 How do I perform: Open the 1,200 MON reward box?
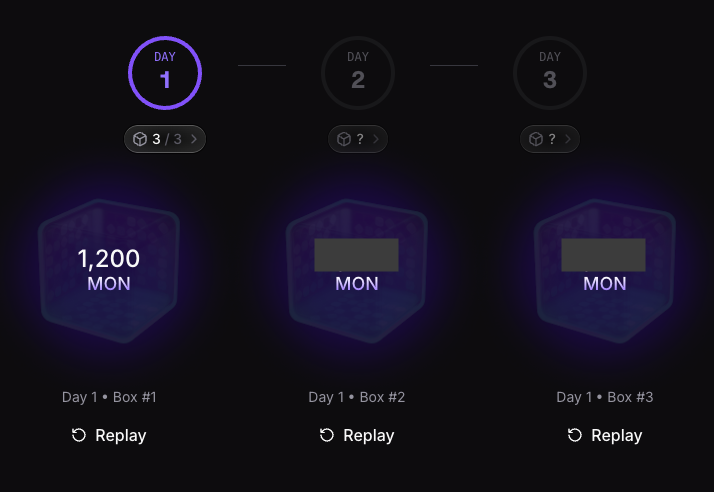109,270
